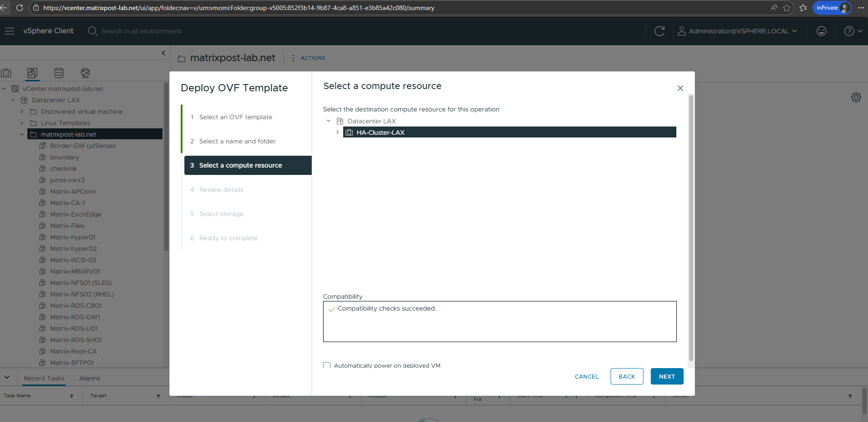Image resolution: width=868 pixels, height=422 pixels.
Task: Click the global refresh icon
Action: click(x=659, y=31)
